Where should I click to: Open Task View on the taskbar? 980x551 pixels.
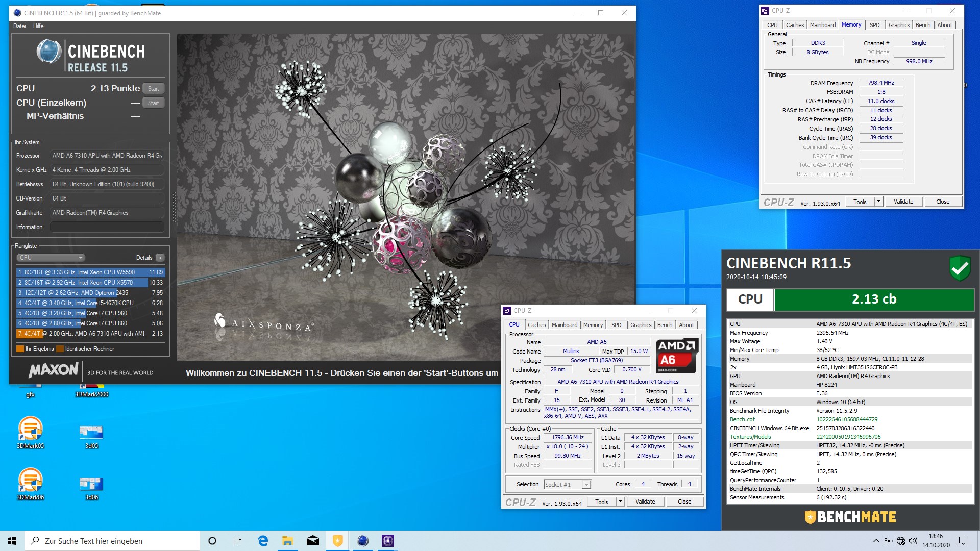[x=237, y=541]
